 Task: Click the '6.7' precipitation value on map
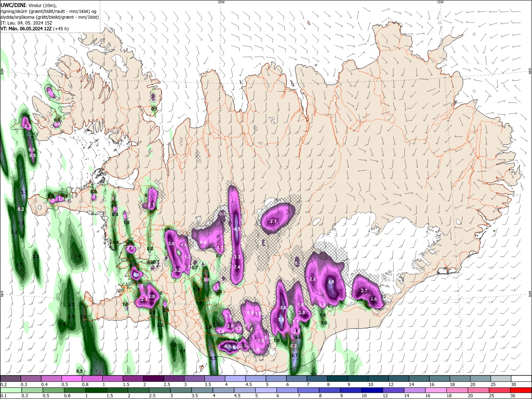295,356
